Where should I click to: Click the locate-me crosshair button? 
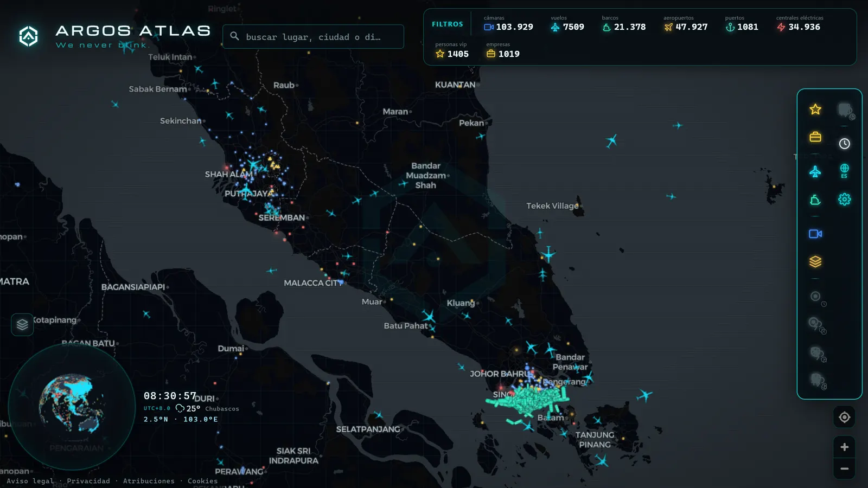[x=844, y=417]
